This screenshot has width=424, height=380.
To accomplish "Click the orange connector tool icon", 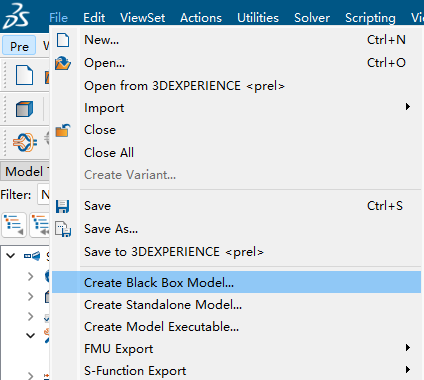I will tap(25, 142).
